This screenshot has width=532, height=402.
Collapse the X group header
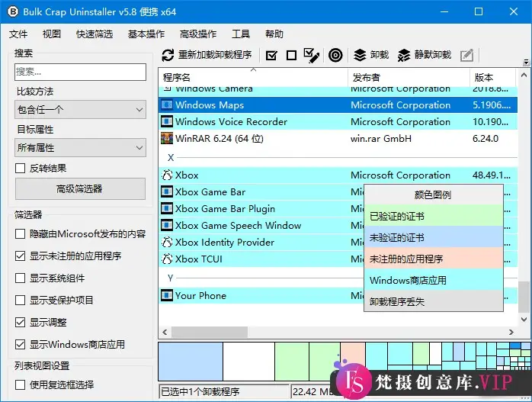tap(171, 158)
